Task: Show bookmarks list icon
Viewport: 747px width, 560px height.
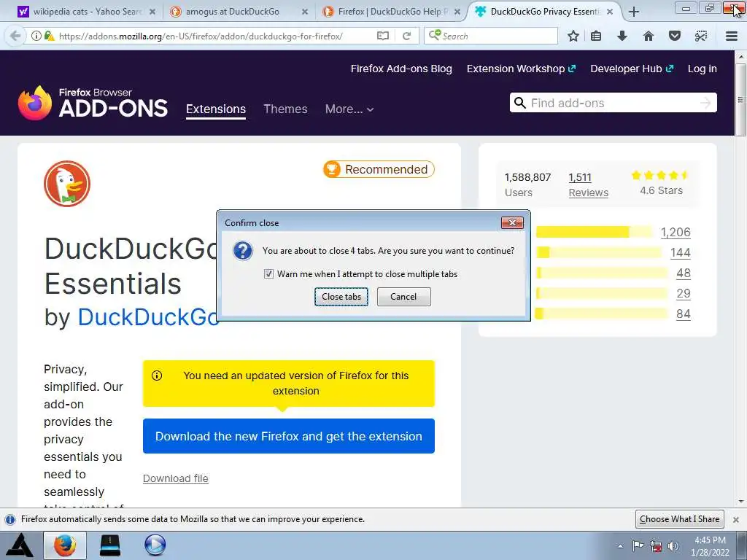Action: (x=596, y=36)
